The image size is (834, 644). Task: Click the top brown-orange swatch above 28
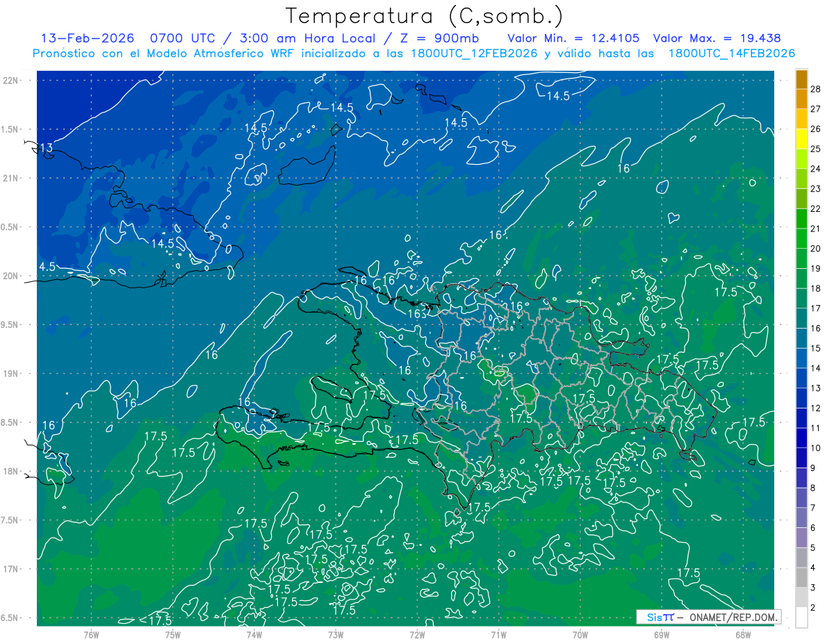tap(802, 79)
